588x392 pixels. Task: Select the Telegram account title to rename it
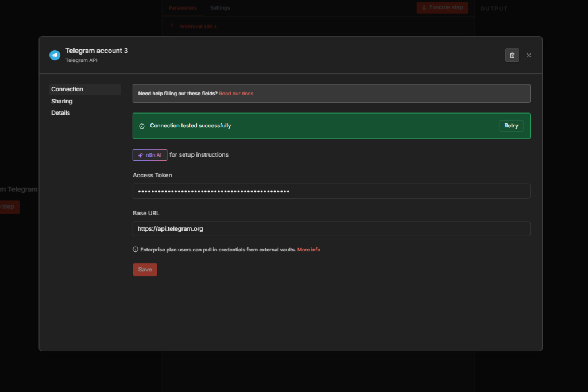[96, 51]
